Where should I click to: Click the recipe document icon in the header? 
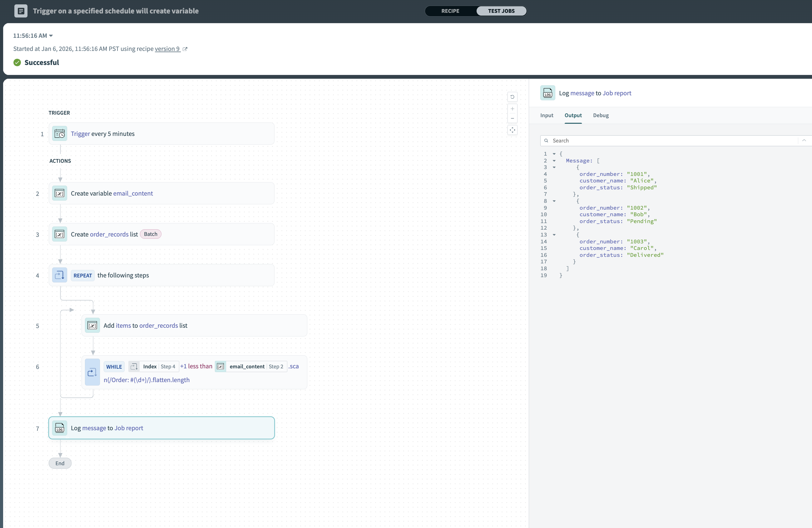[x=21, y=11]
